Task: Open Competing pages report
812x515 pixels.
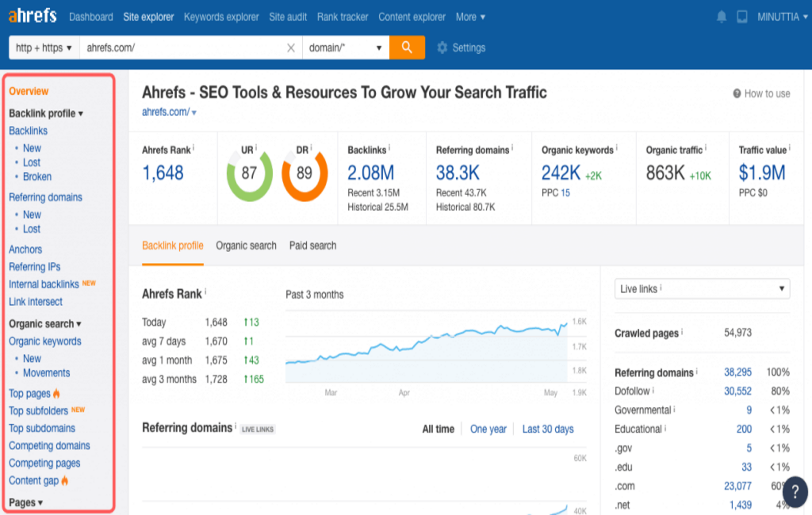Action: pos(44,463)
